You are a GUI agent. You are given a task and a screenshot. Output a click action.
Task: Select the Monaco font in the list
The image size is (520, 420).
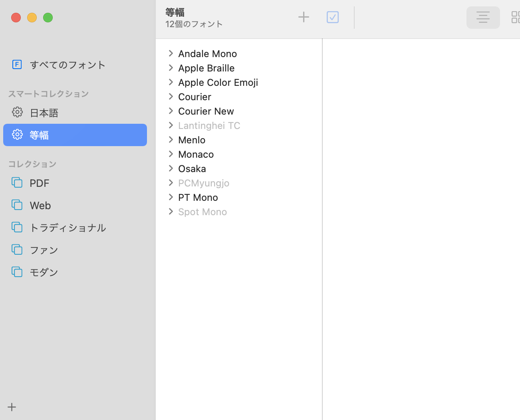pos(196,154)
